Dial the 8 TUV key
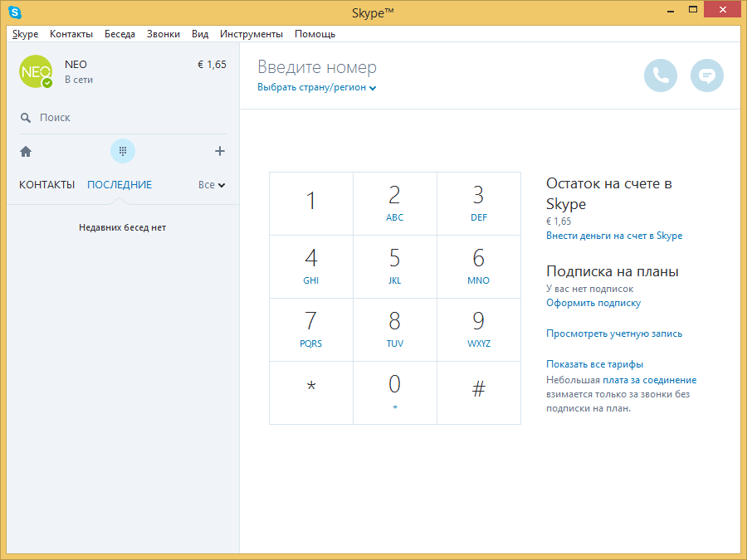747x560 pixels. (x=395, y=329)
